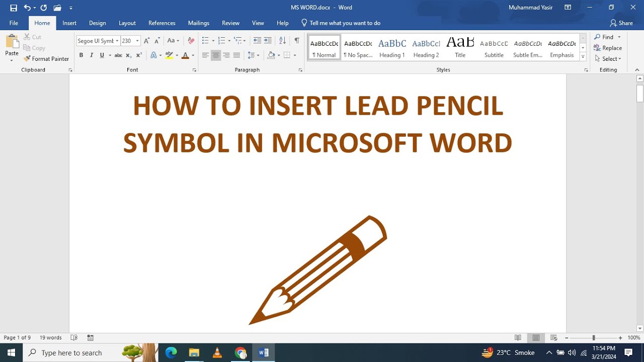Screen dimensions: 644x362
Task: Open the File tab
Action: (x=14, y=23)
